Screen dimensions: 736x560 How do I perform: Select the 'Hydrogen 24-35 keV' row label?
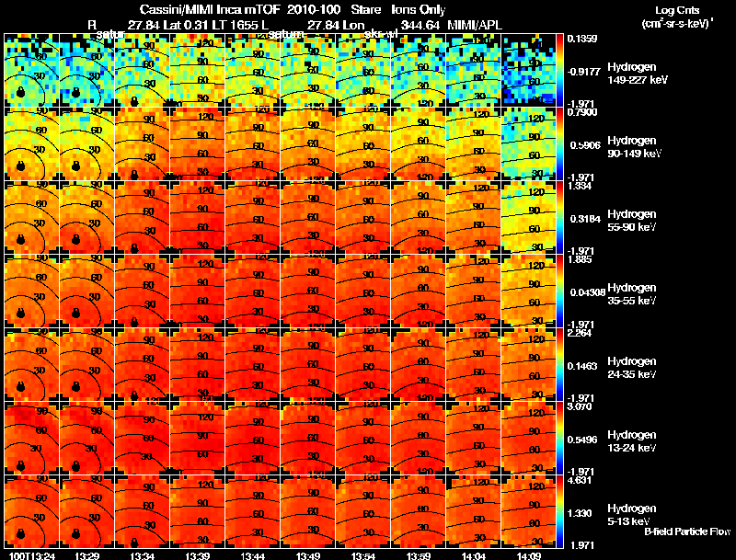[x=632, y=368]
